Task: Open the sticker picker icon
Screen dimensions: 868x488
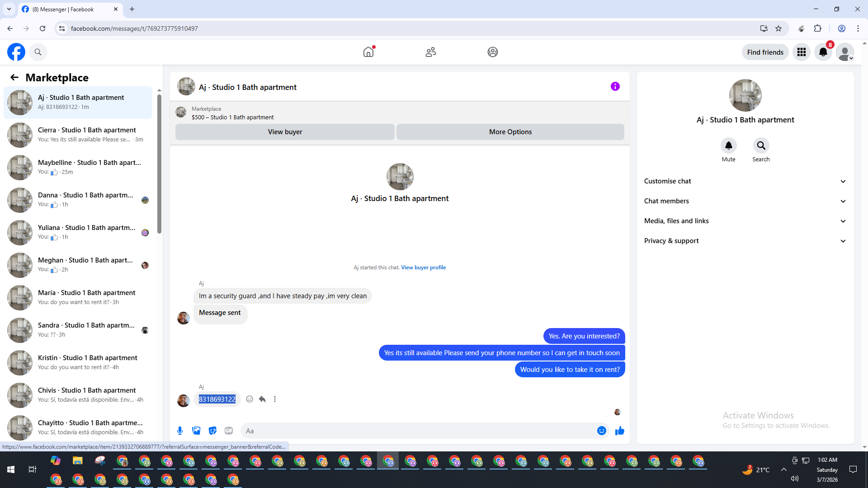Action: (212, 431)
